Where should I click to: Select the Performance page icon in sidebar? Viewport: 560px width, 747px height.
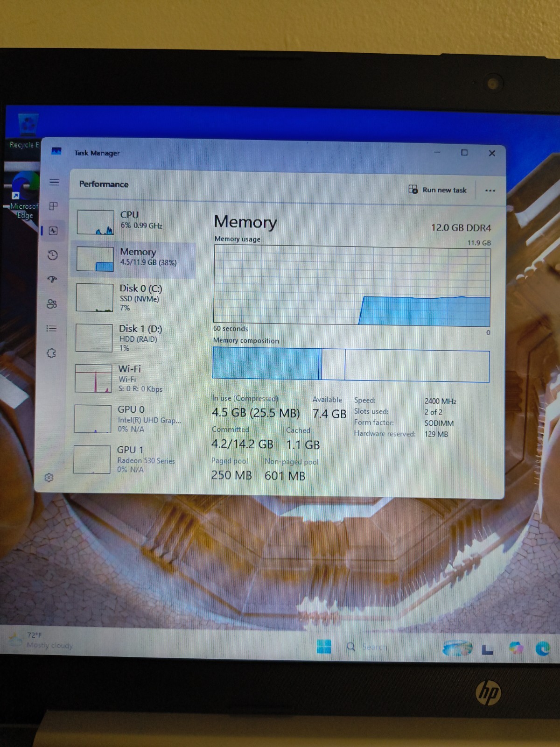coord(53,231)
